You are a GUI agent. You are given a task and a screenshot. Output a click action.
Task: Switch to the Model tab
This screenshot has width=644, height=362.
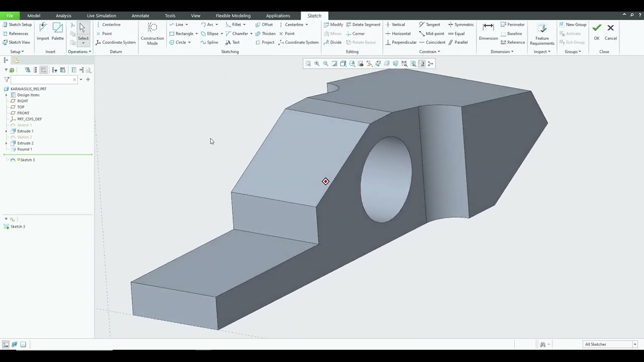(34, 16)
